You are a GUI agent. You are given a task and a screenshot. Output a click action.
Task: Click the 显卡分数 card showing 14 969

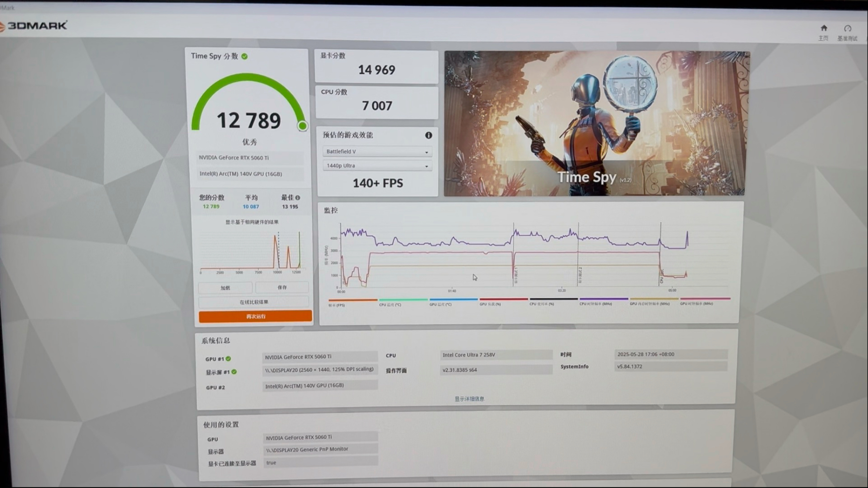(377, 66)
